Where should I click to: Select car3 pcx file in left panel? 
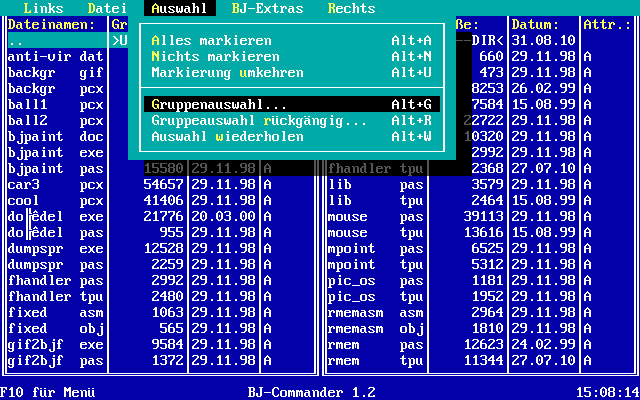tap(55, 185)
